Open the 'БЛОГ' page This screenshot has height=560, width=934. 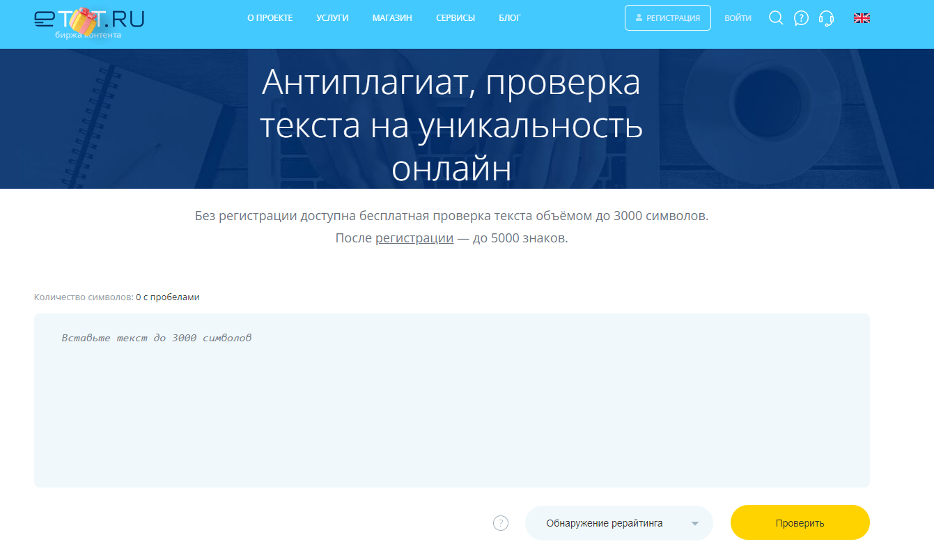pyautogui.click(x=509, y=18)
